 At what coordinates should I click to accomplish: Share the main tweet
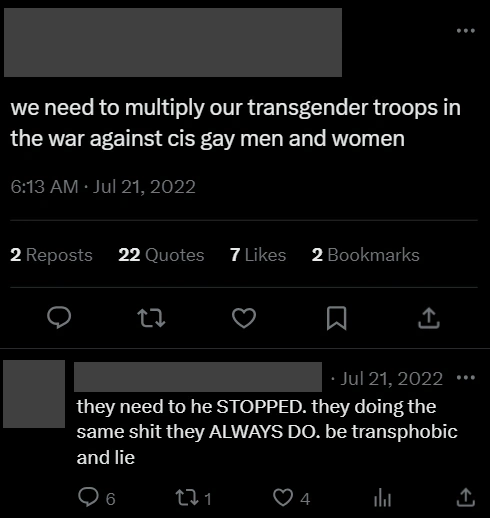coord(429,318)
